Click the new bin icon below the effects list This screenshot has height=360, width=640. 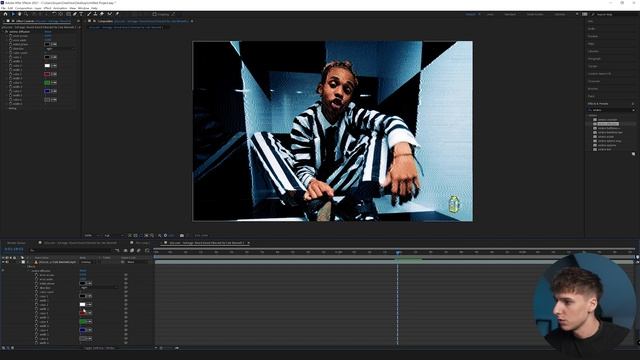pyautogui.click(x=633, y=154)
